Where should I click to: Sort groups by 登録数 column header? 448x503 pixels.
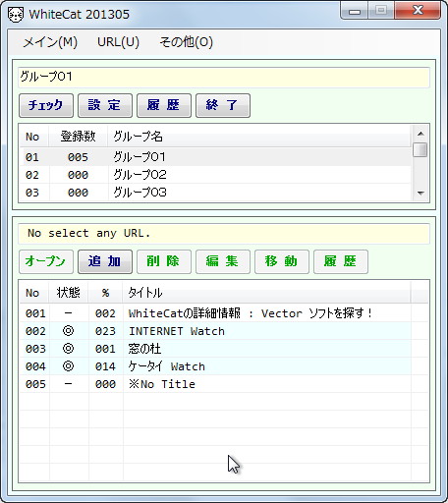click(x=79, y=137)
